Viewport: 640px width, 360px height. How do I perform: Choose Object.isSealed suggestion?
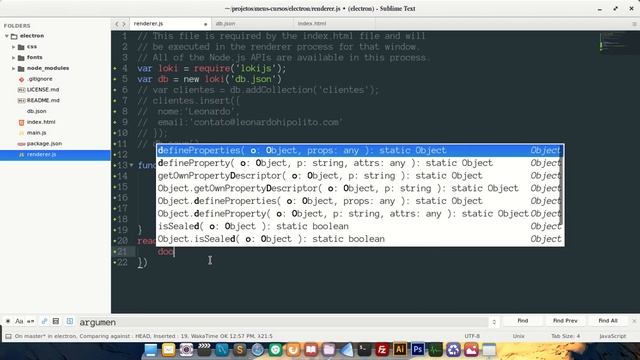[359, 239]
